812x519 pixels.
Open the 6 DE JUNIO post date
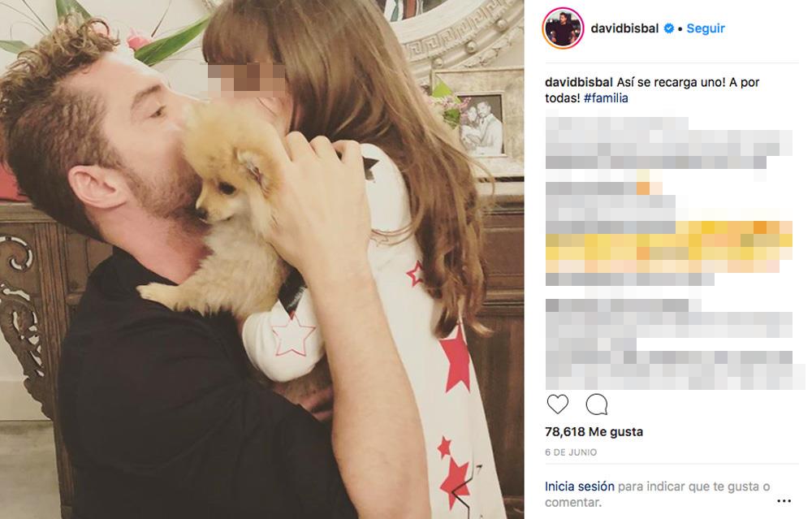[571, 452]
